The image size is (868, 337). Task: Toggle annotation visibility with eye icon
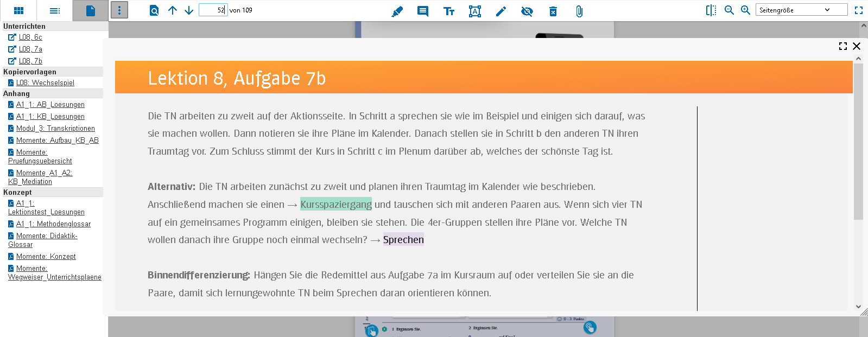(527, 11)
